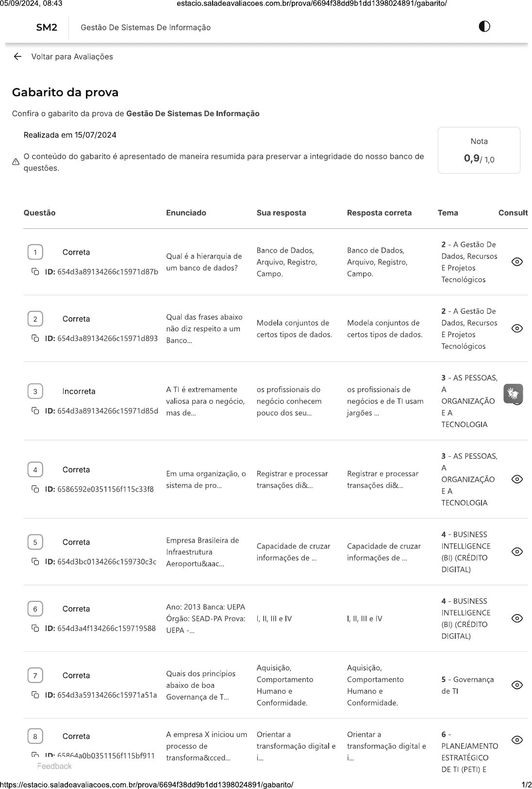This screenshot has height=789, width=532.
Task: Copy the ID of question 4
Action: coord(35,489)
